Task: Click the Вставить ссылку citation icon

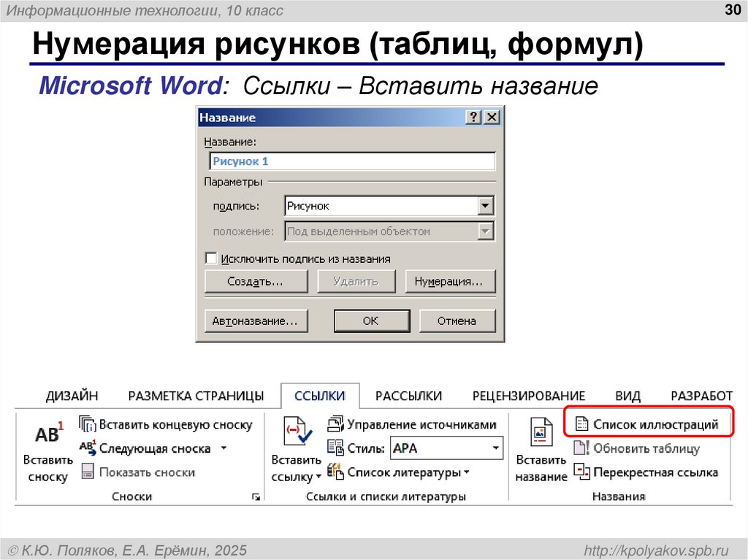Action: [x=297, y=431]
